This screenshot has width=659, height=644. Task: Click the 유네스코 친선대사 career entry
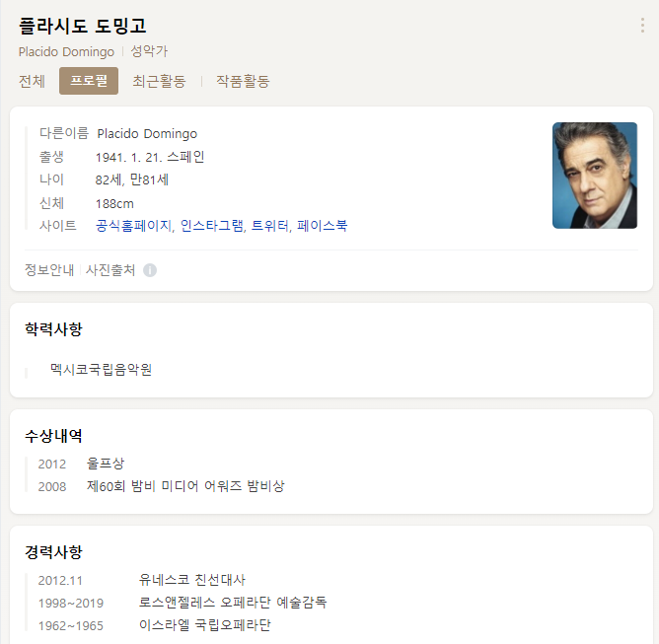191,580
